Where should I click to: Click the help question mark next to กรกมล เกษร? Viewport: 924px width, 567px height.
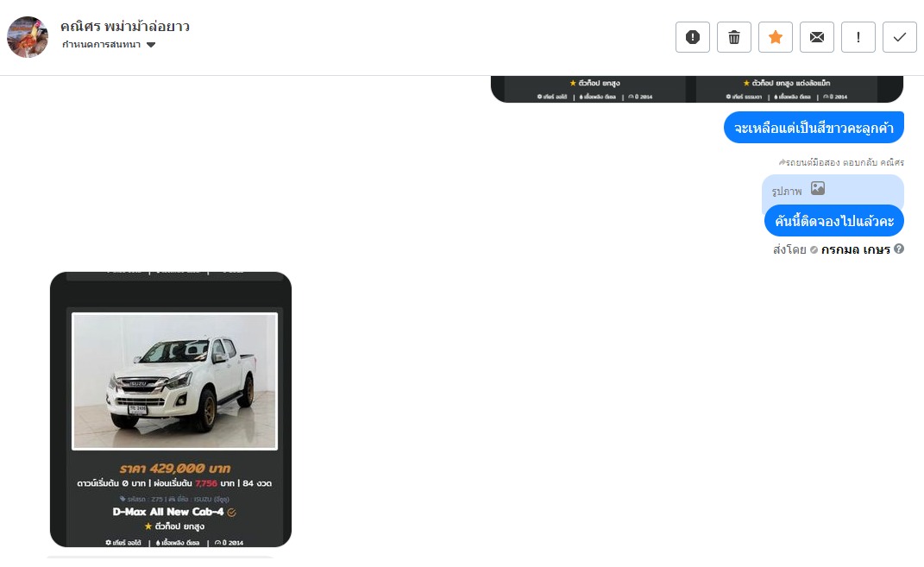(x=899, y=249)
